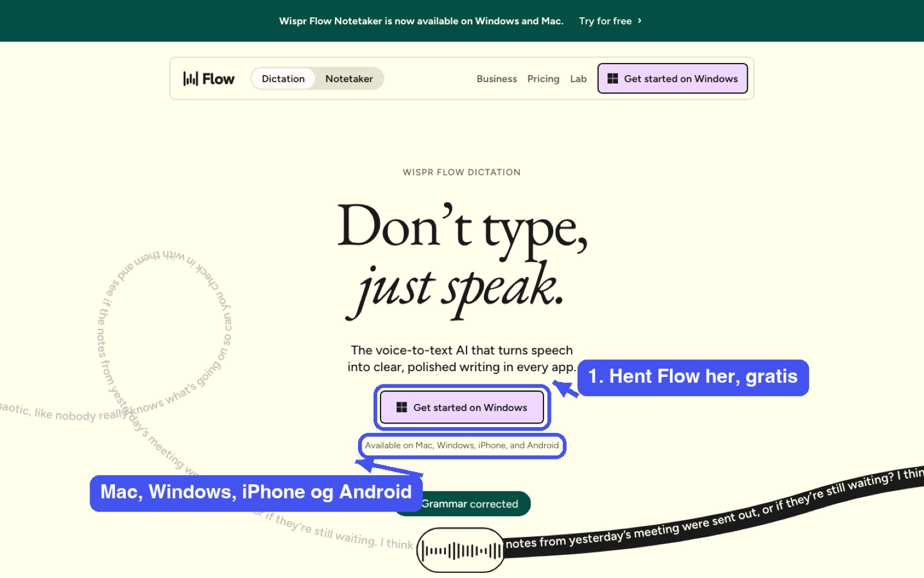Switch to the Dictation toggle option

tap(283, 79)
